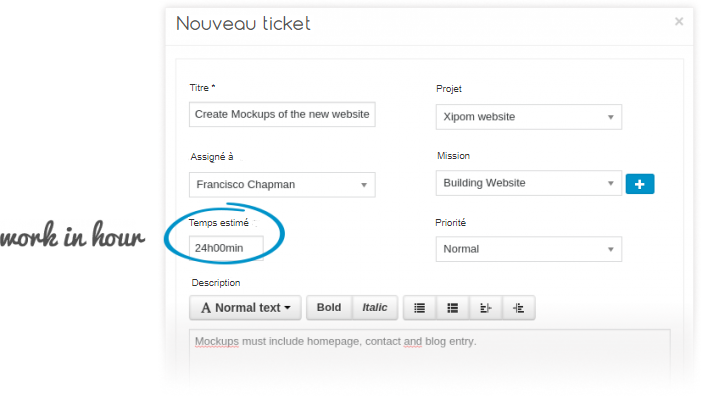The image size is (702, 400).
Task: Click the indent text icon
Action: tap(518, 308)
